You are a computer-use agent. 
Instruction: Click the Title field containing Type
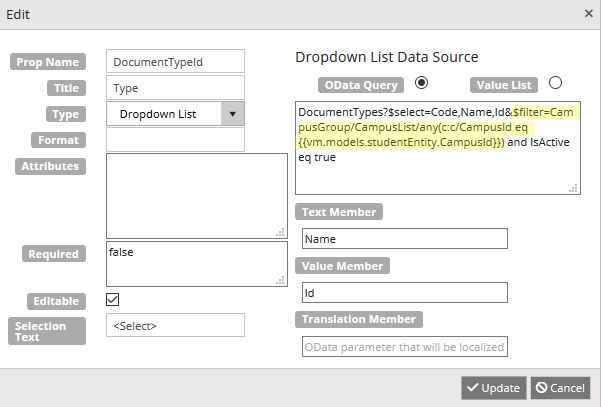(175, 87)
